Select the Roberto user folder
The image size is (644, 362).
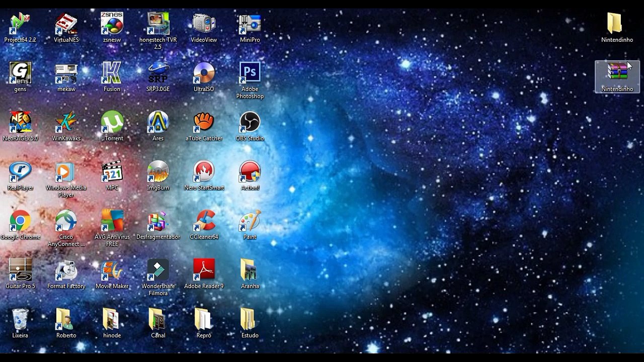(x=66, y=319)
